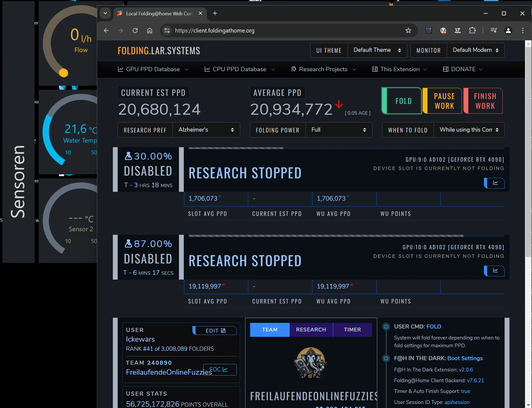Open browser extensions puzzle icon
The width and height of the screenshot is (532, 408).
(x=472, y=31)
